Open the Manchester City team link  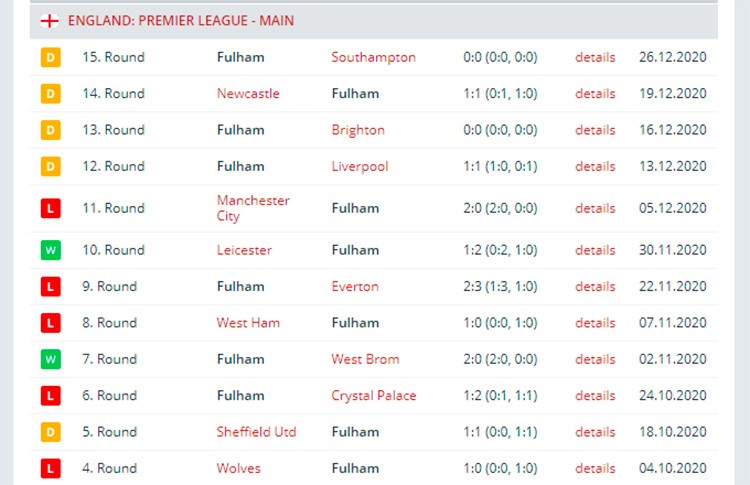tap(253, 208)
